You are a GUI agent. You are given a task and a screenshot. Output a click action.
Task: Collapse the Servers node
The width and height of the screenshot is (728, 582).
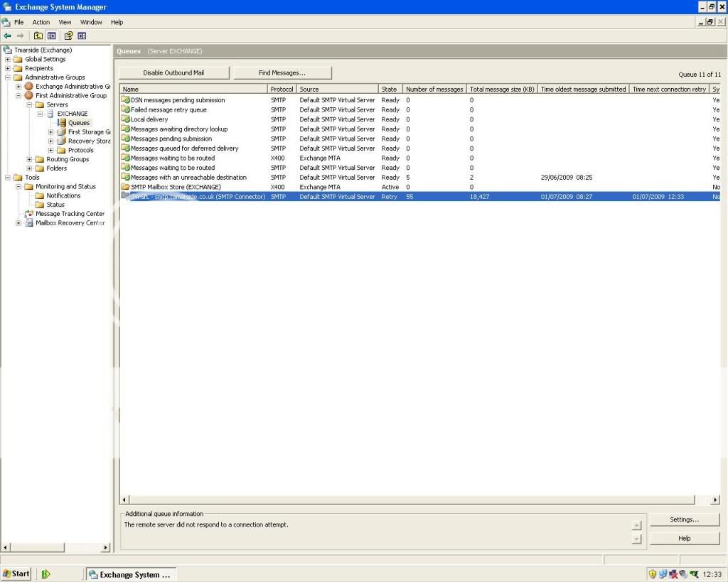pyautogui.click(x=29, y=104)
